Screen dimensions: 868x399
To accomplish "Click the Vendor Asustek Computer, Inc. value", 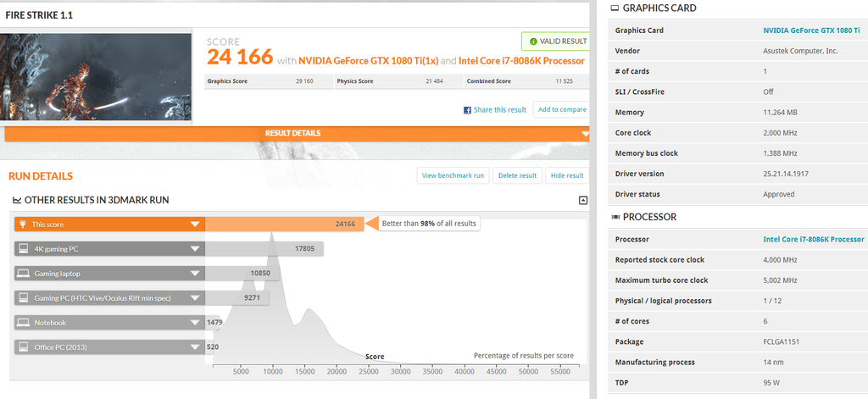I will (x=800, y=51).
